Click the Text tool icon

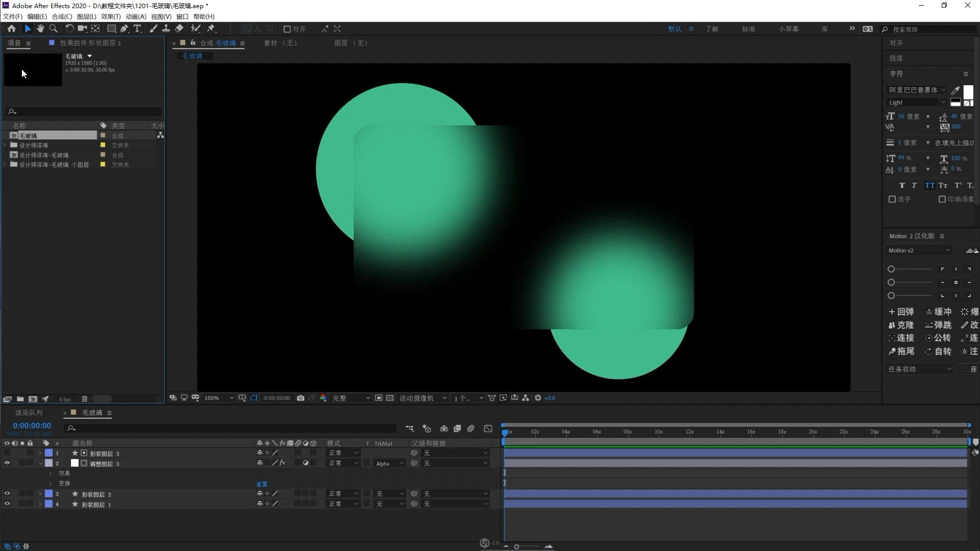click(x=137, y=28)
